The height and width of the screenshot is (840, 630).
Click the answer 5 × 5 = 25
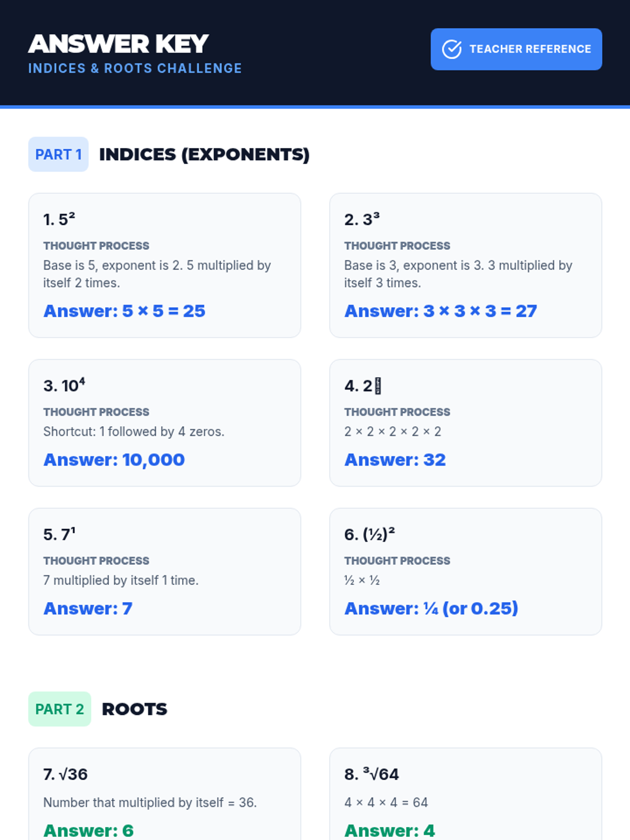tap(124, 311)
